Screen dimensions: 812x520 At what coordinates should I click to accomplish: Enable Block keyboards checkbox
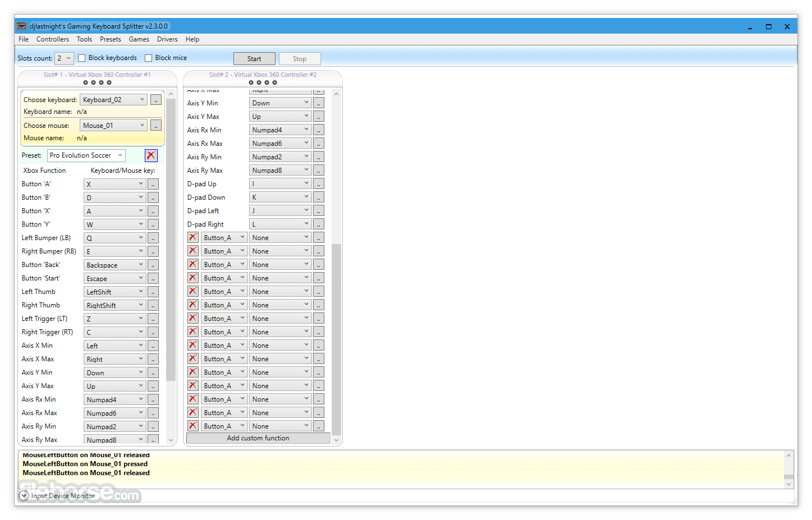(82, 58)
